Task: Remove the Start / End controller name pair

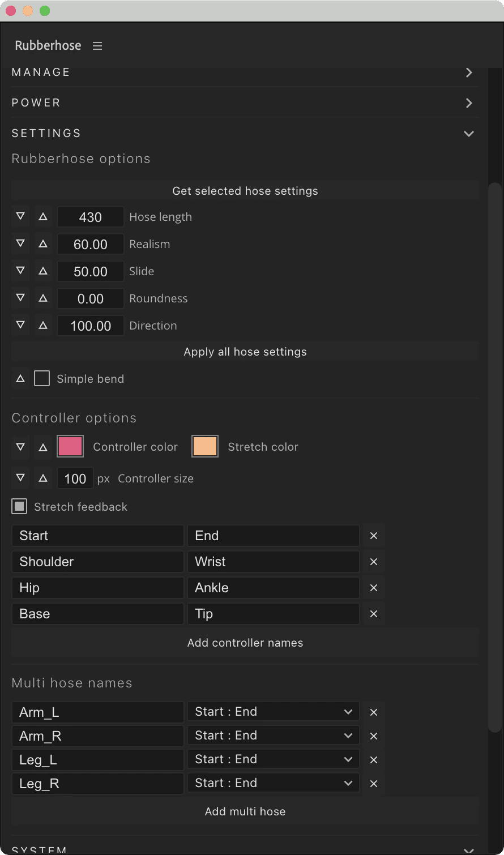Action: [374, 536]
